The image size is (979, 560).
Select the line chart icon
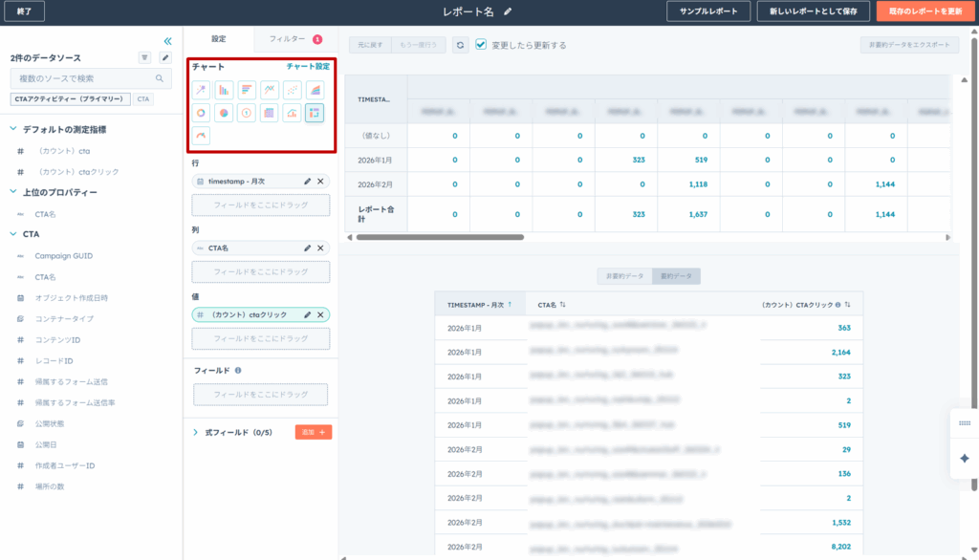[270, 90]
